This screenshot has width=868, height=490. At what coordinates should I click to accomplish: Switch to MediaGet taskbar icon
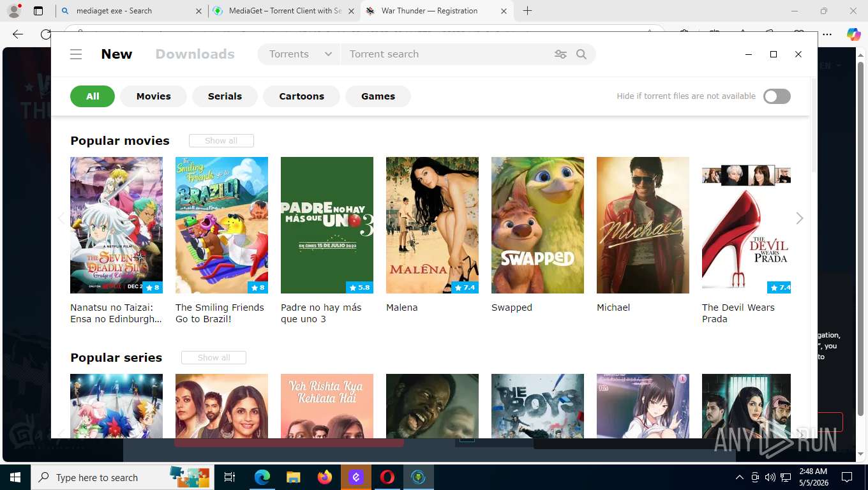tap(419, 477)
